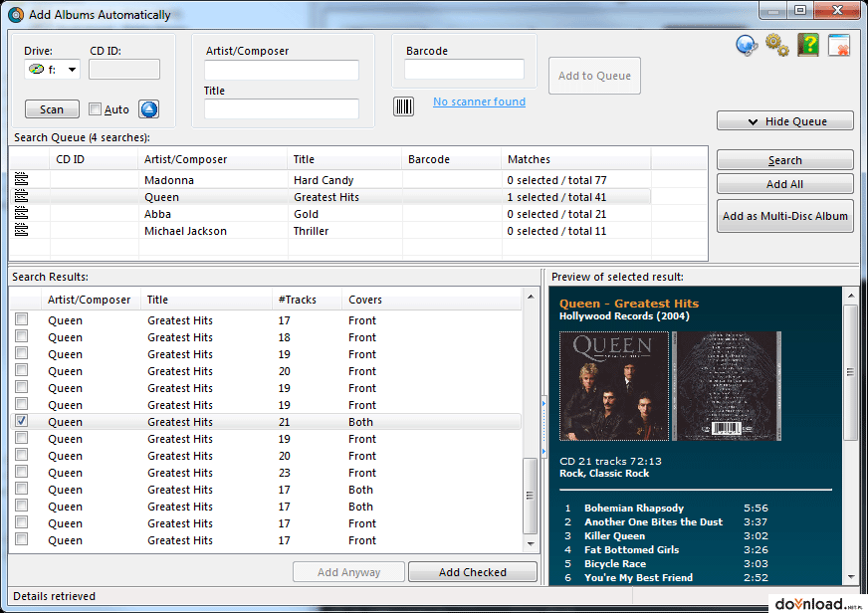Click the Add Checked button

473,572
